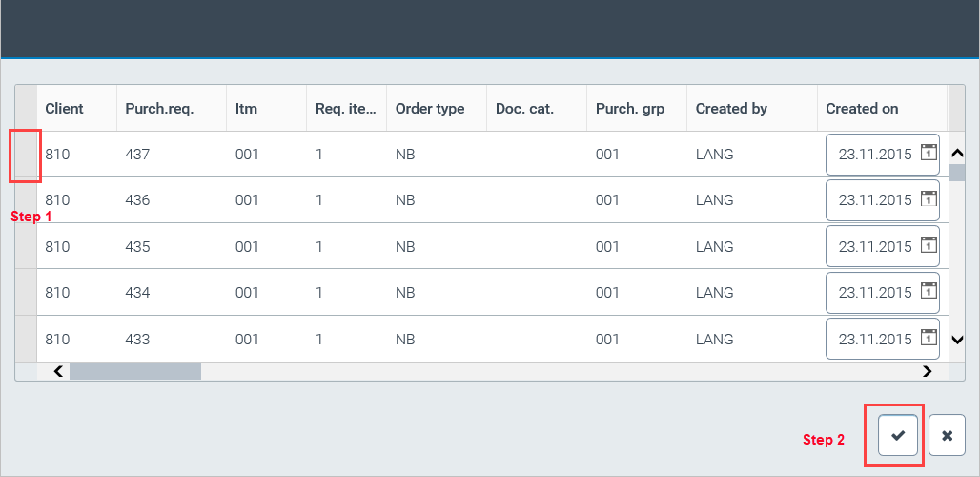Open calendar picker for requisition 433 date
The image size is (980, 477).
(x=929, y=338)
